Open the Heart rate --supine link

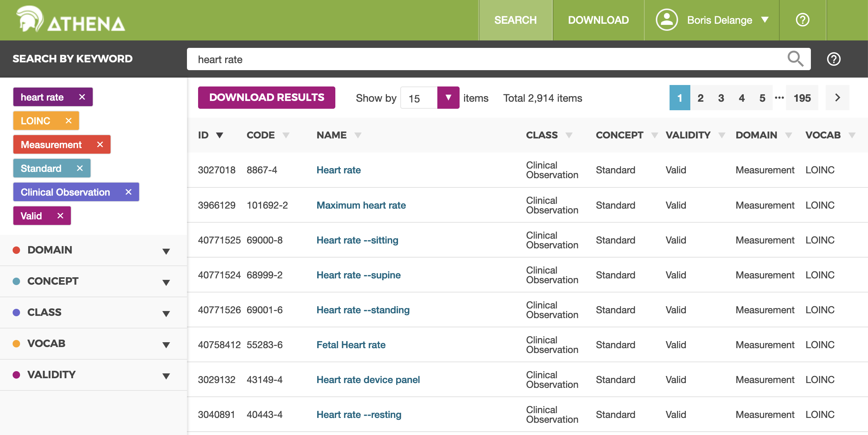point(359,275)
